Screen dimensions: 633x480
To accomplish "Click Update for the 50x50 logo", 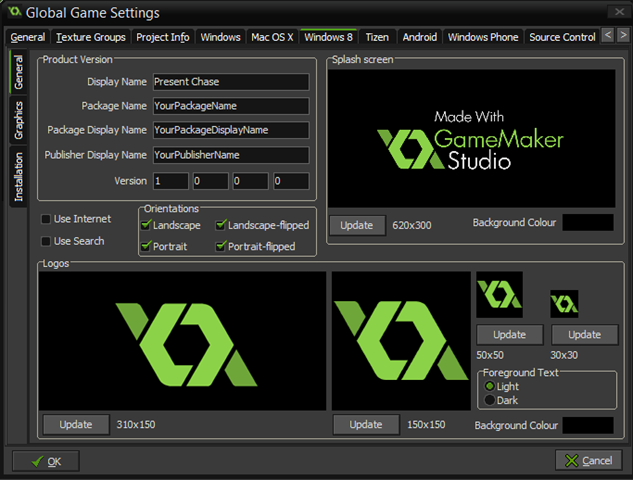I will point(509,335).
